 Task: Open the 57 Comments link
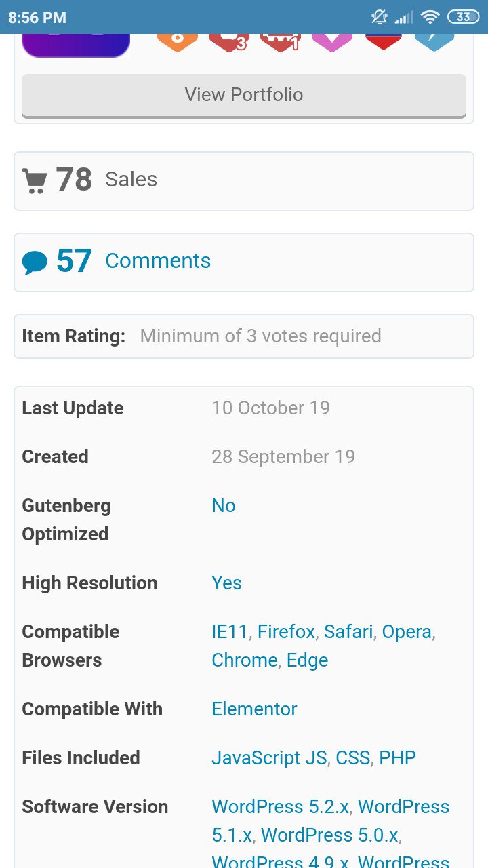134,261
